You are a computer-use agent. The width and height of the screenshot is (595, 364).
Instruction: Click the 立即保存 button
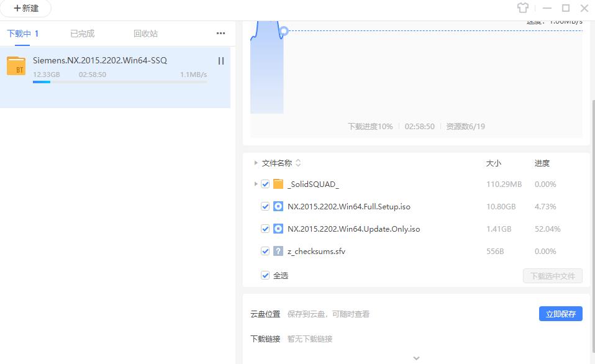click(x=560, y=314)
